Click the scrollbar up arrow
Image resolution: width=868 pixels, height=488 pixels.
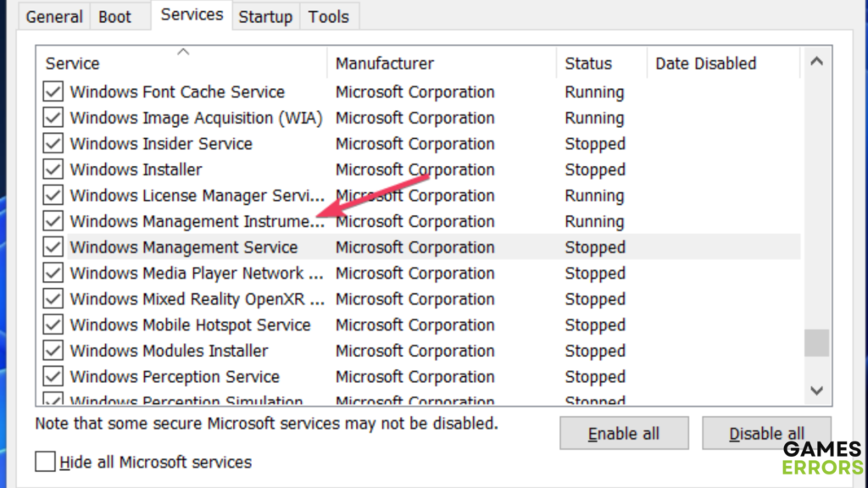[816, 62]
